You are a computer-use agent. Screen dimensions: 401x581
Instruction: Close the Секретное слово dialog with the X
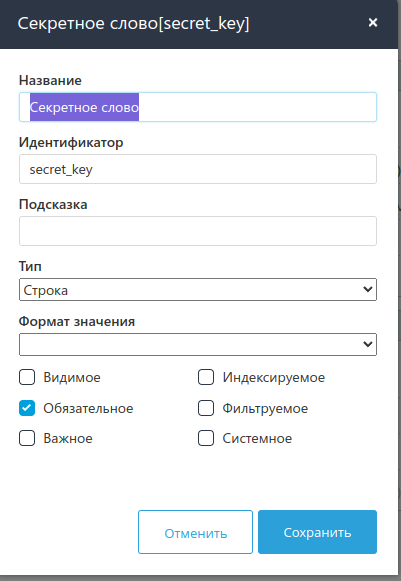click(x=373, y=23)
